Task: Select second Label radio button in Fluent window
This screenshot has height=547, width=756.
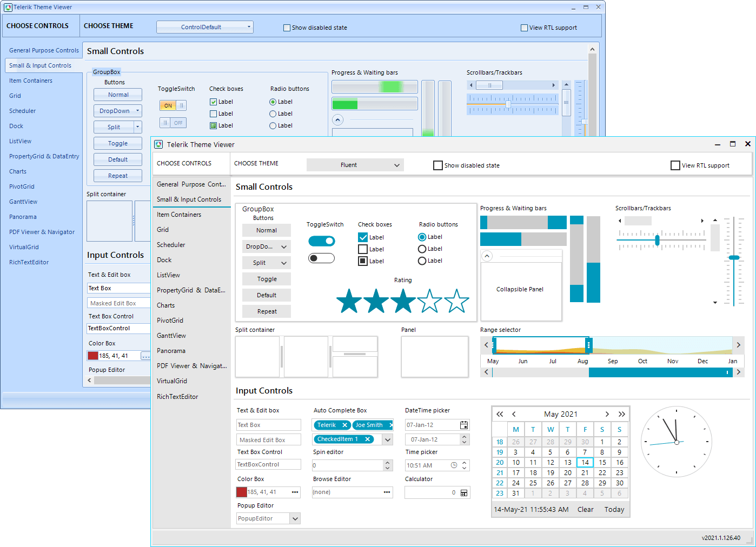Action: coord(422,249)
